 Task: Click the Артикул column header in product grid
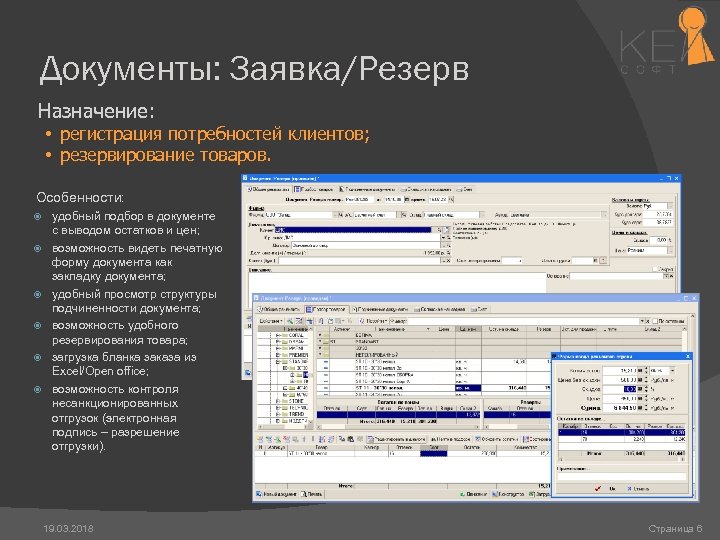342,329
